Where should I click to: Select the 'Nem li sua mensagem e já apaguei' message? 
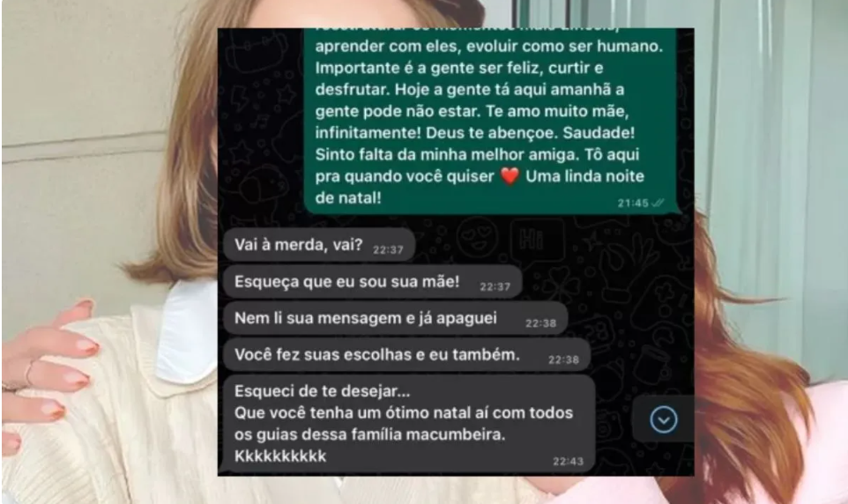pyautogui.click(x=395, y=318)
